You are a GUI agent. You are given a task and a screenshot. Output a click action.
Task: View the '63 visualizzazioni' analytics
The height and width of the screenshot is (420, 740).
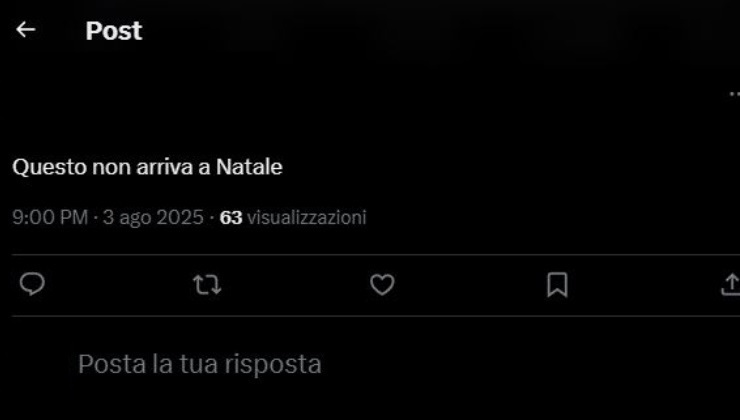[x=293, y=218]
